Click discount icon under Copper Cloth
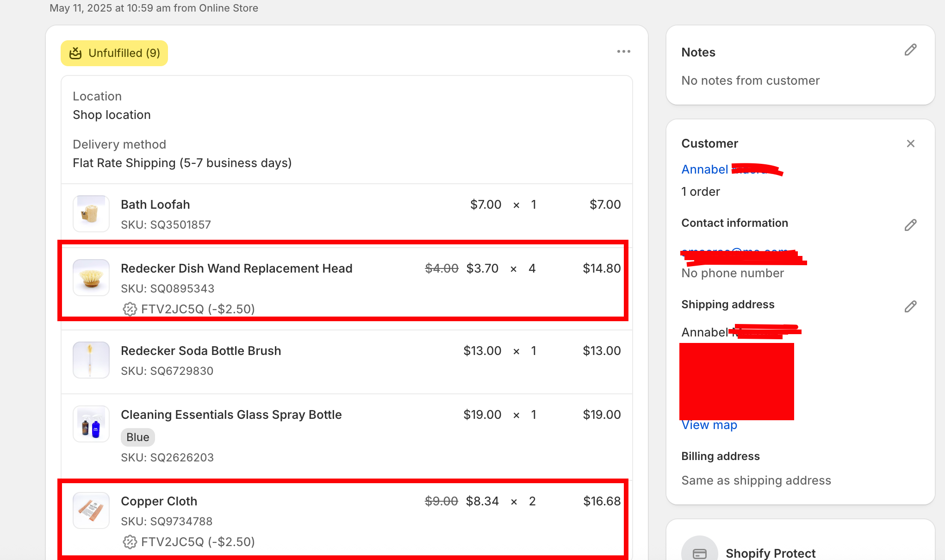945x560 pixels. 130,542
